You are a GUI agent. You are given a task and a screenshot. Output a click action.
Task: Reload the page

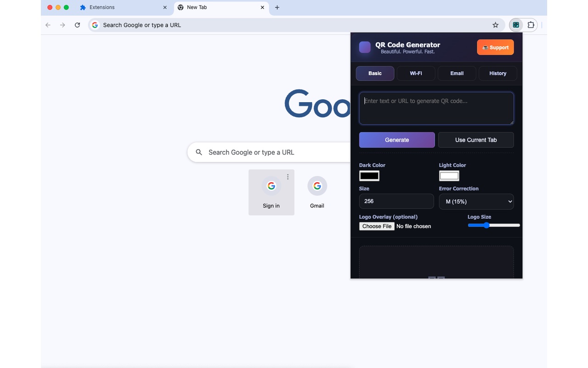tap(77, 25)
